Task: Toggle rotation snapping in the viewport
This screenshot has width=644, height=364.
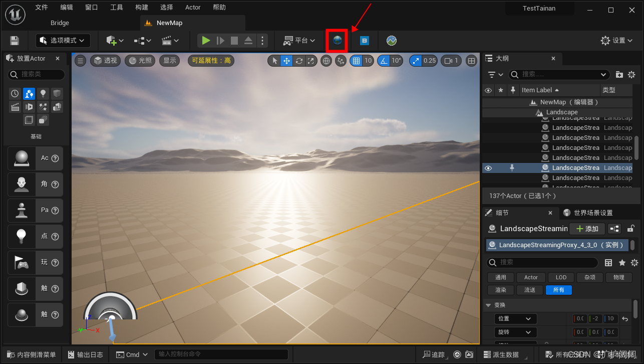Action: tap(383, 60)
